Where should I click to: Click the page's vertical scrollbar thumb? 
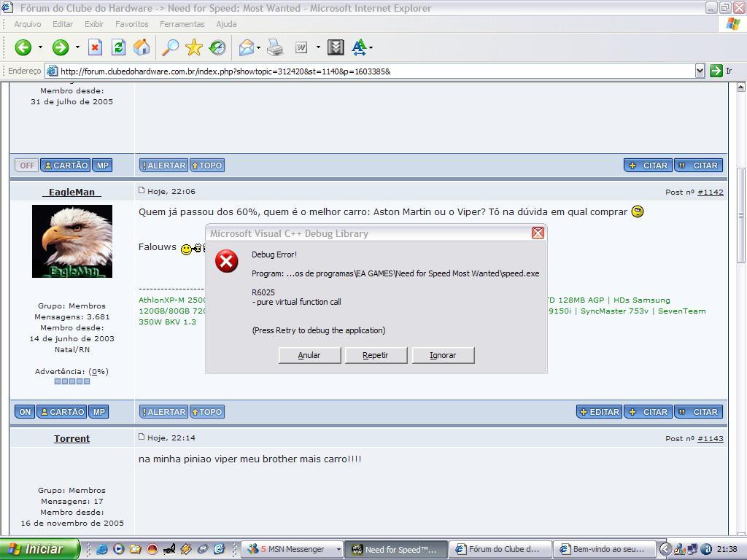(741, 215)
